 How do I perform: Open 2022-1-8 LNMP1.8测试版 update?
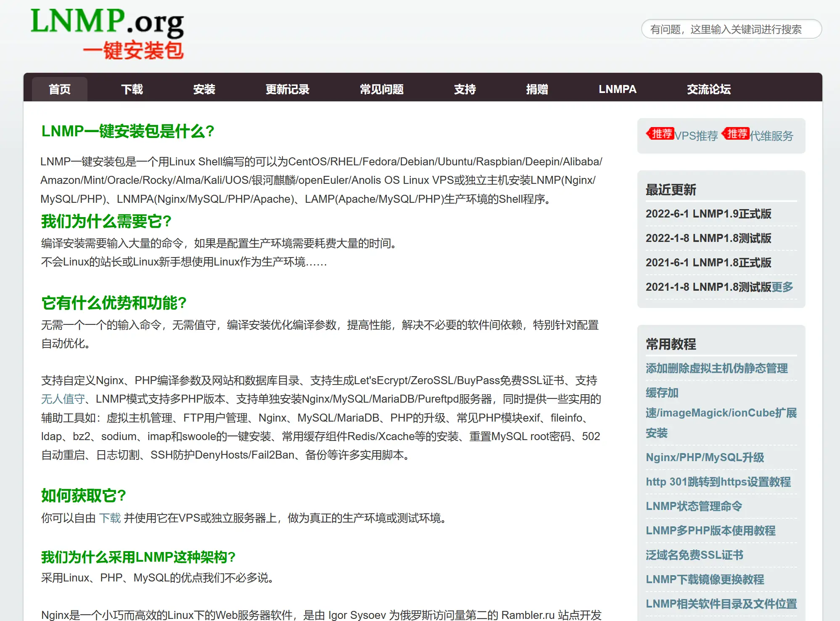[709, 238]
